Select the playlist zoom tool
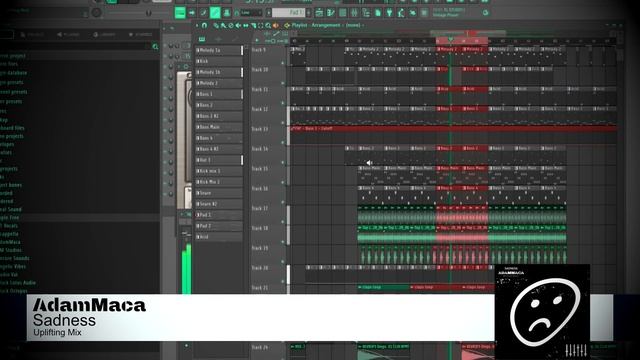640x360 pixels. coord(268,25)
